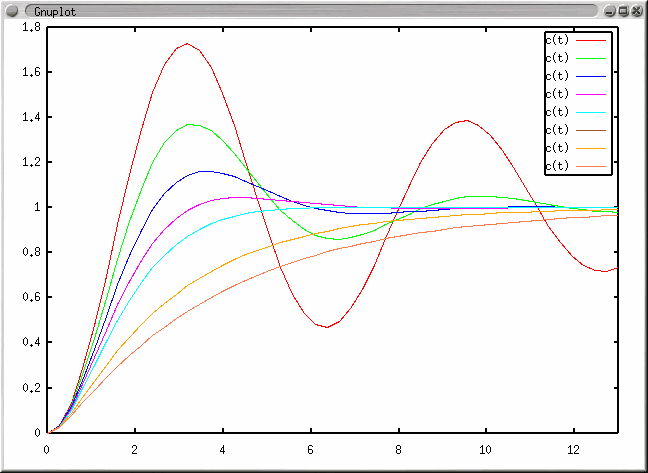This screenshot has width=648, height=473.
Task: Click the y-axis tick label 0.2
Action: [x=31, y=388]
